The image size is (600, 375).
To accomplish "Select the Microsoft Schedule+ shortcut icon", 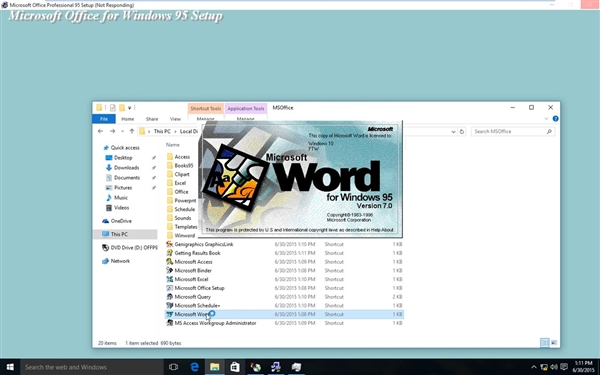I will click(x=170, y=306).
